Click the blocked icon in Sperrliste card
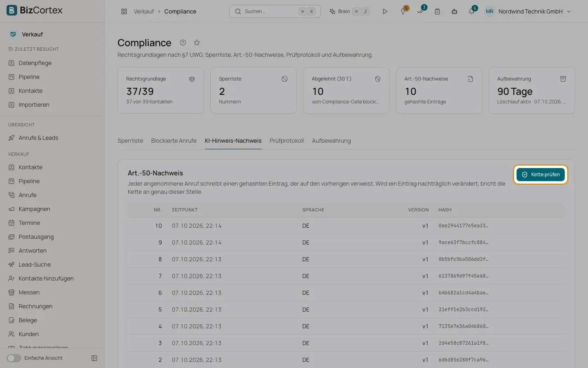Viewport: 588px width, 368px height. 285,79
